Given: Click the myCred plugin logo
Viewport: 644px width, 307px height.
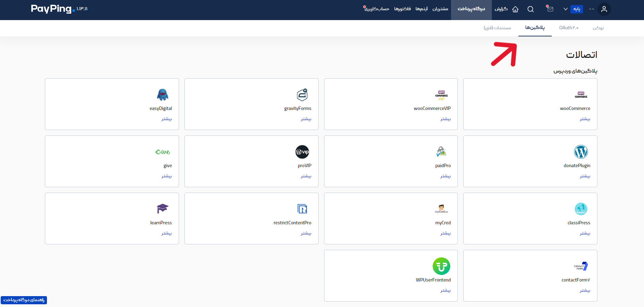Looking at the screenshot, I should 441,209.
